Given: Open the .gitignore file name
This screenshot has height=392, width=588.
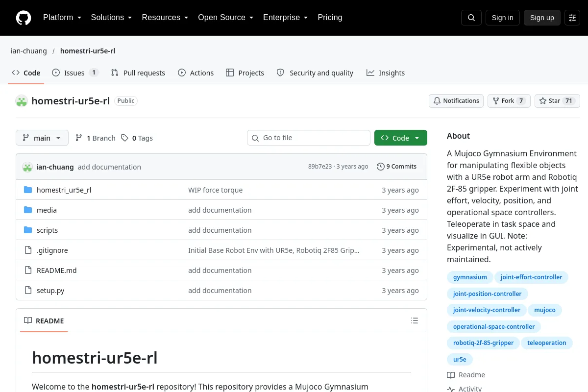Looking at the screenshot, I should tap(52, 250).
